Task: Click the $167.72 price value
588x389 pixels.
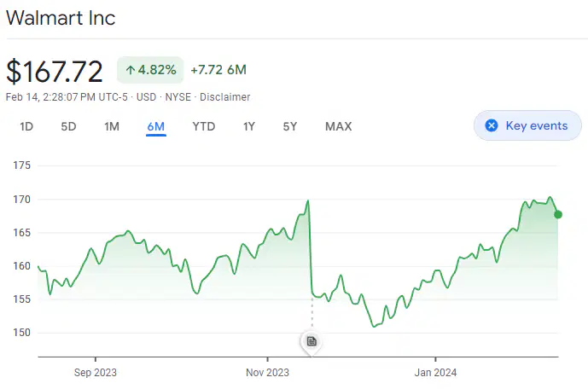Action: (55, 71)
